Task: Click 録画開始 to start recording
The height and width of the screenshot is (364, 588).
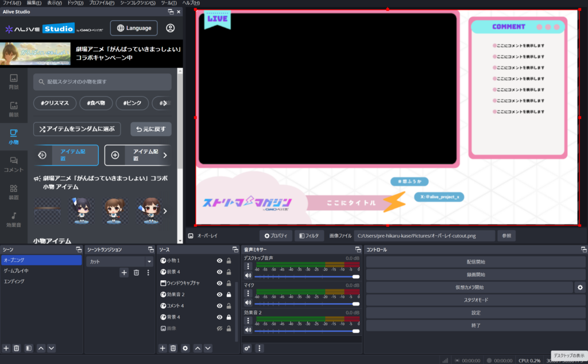Action: coord(475,274)
